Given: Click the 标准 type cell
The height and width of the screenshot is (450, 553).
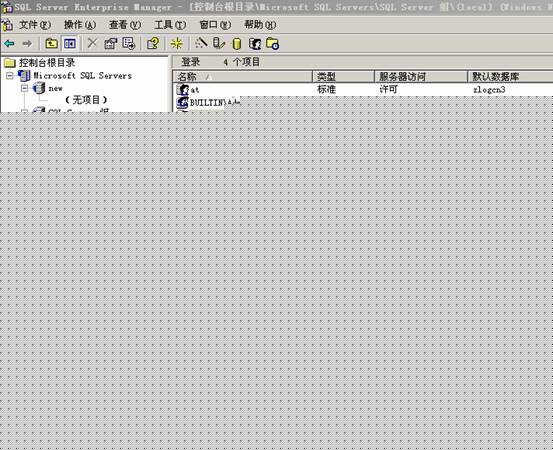Looking at the screenshot, I should [326, 89].
